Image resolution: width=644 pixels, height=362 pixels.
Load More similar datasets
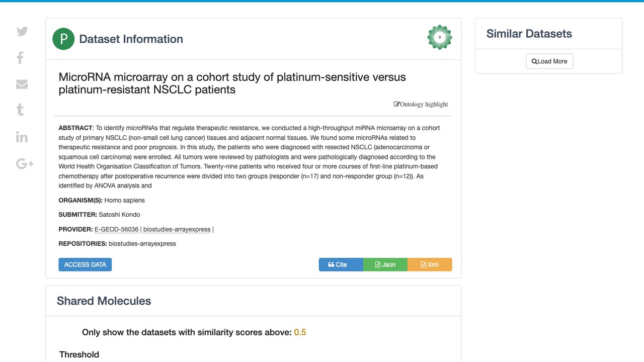click(x=549, y=61)
